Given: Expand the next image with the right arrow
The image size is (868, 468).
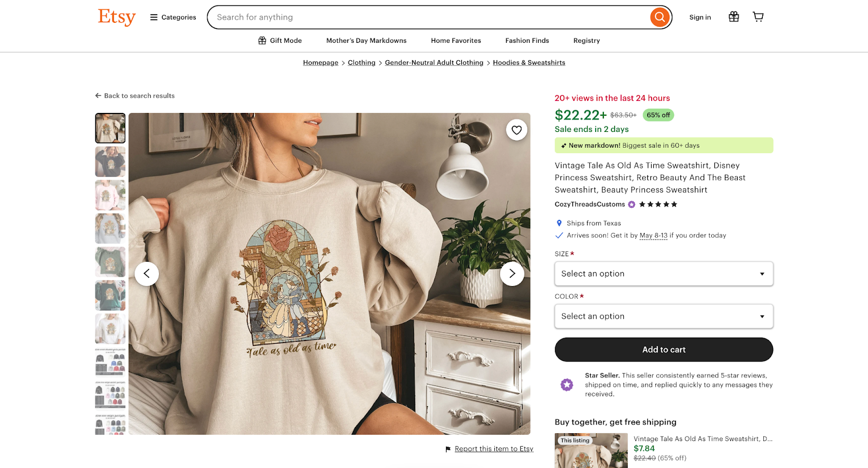Looking at the screenshot, I should pos(512,273).
